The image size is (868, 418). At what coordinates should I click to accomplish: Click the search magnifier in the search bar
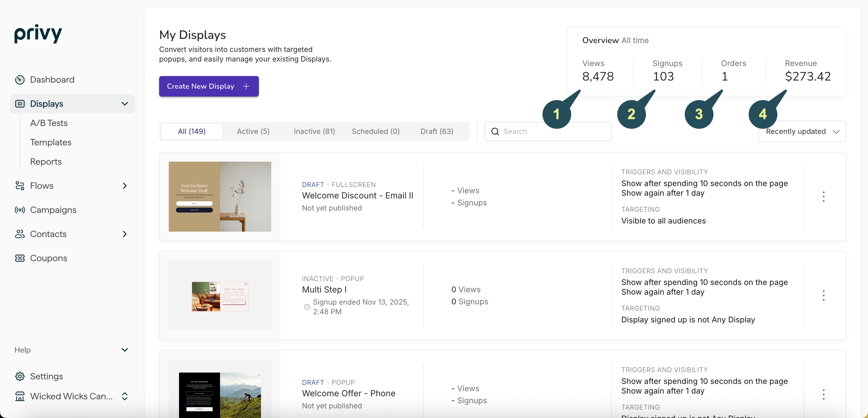495,131
